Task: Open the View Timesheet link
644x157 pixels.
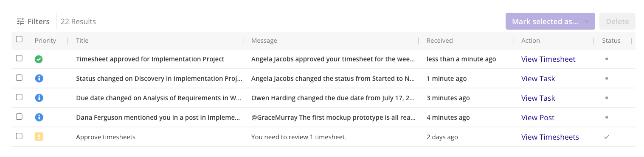Action: (x=548, y=59)
